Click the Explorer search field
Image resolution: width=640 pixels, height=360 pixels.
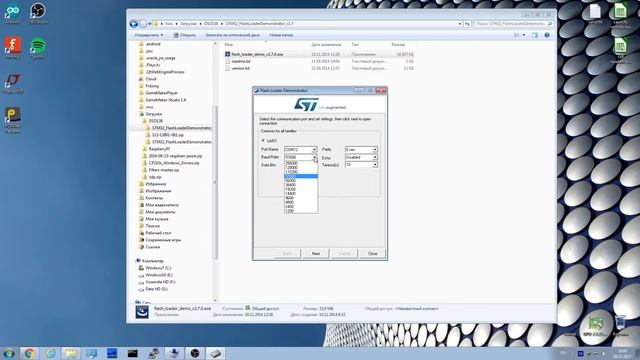pos(513,24)
